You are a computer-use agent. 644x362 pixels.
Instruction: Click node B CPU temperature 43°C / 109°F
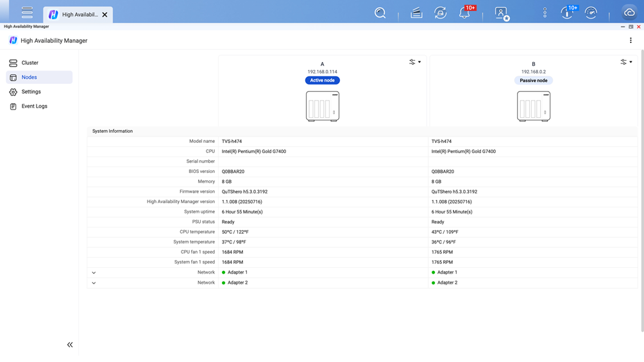(445, 232)
